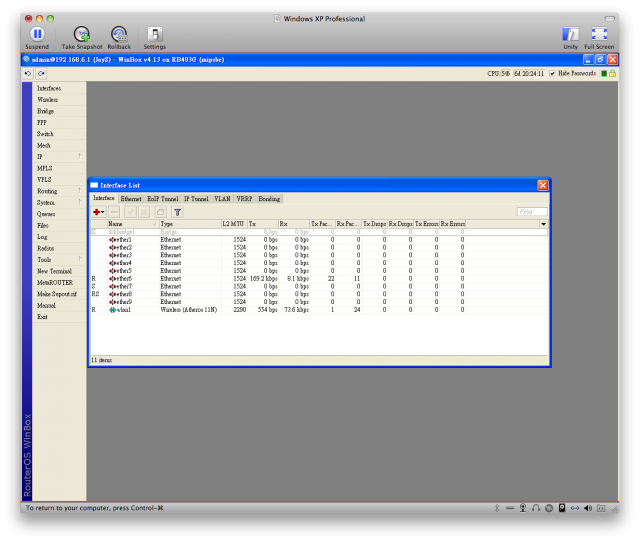This screenshot has width=640, height=542.
Task: Enter Full Screen mode
Action: click(x=599, y=38)
